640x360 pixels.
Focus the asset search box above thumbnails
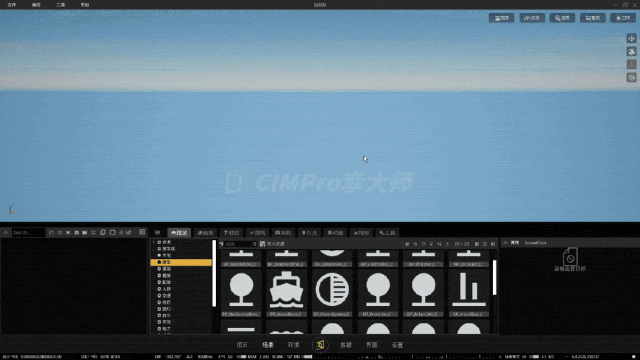coord(240,244)
